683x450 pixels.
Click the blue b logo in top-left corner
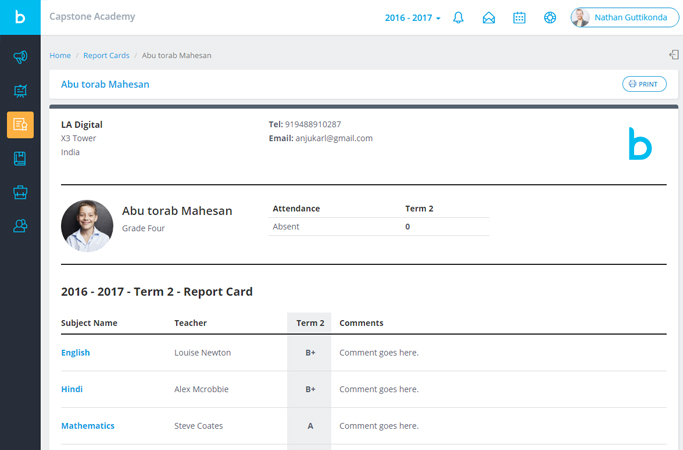(x=20, y=17)
